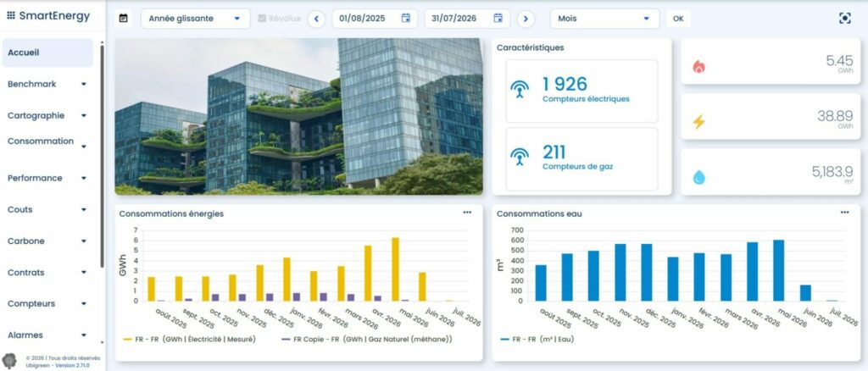Toggle the Électricité Mesuré legend series
This screenshot has width=868, height=371.
(189, 339)
